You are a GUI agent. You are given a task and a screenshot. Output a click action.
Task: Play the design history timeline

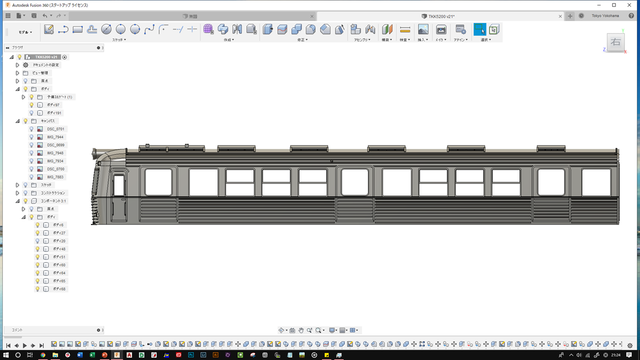(24, 345)
